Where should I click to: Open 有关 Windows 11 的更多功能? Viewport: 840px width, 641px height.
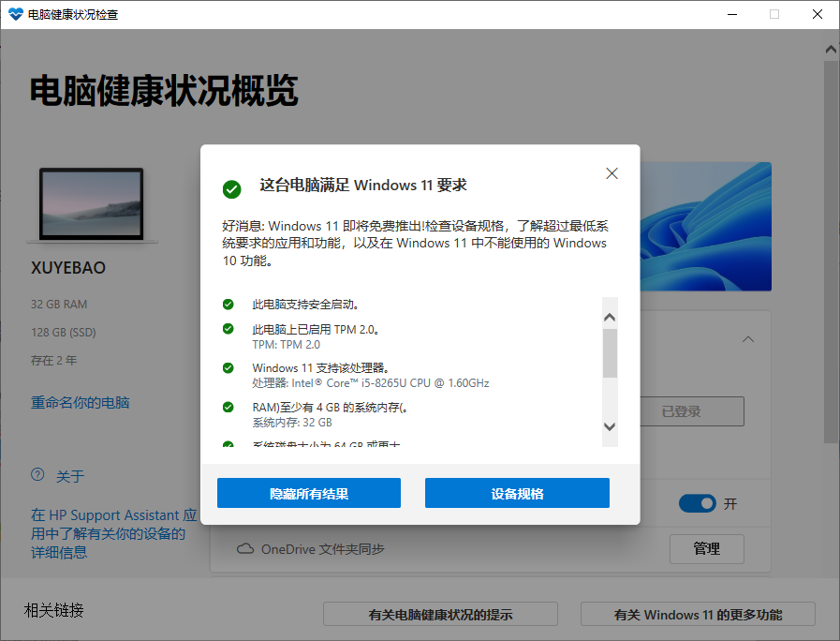pos(698,614)
